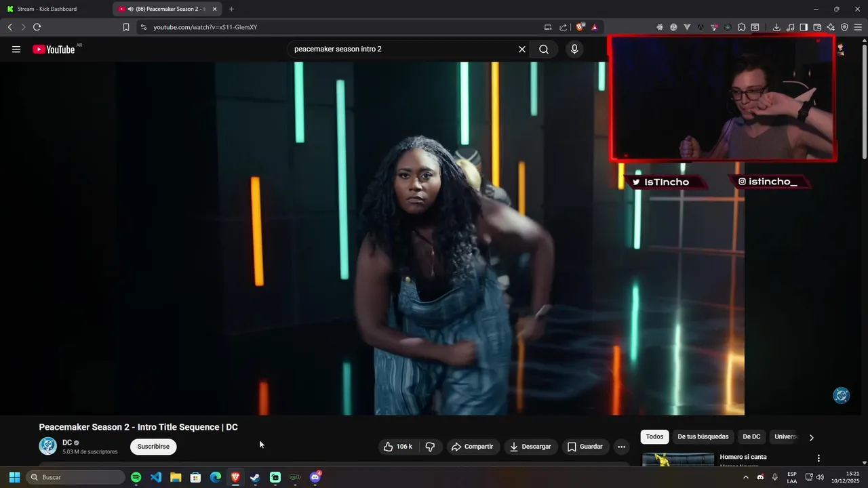The height and width of the screenshot is (488, 868).
Task: Share this page from the address bar
Action: pyautogui.click(x=563, y=27)
